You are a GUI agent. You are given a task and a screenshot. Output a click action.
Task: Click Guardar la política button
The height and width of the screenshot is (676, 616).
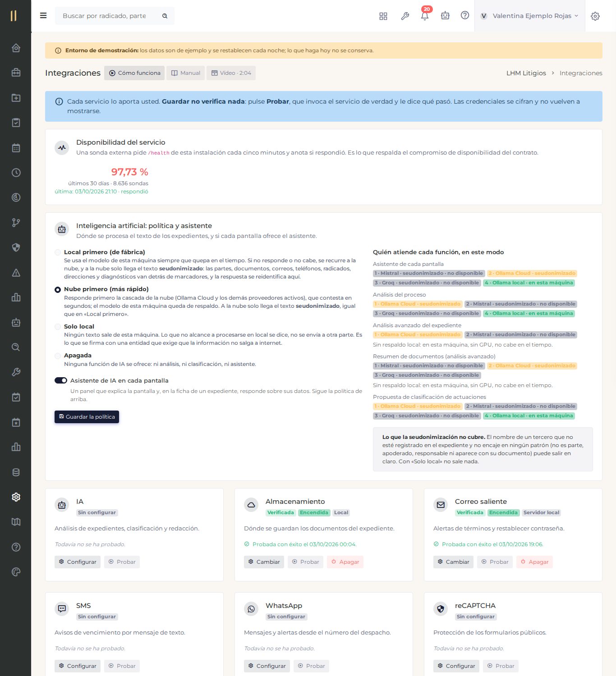[87, 417]
